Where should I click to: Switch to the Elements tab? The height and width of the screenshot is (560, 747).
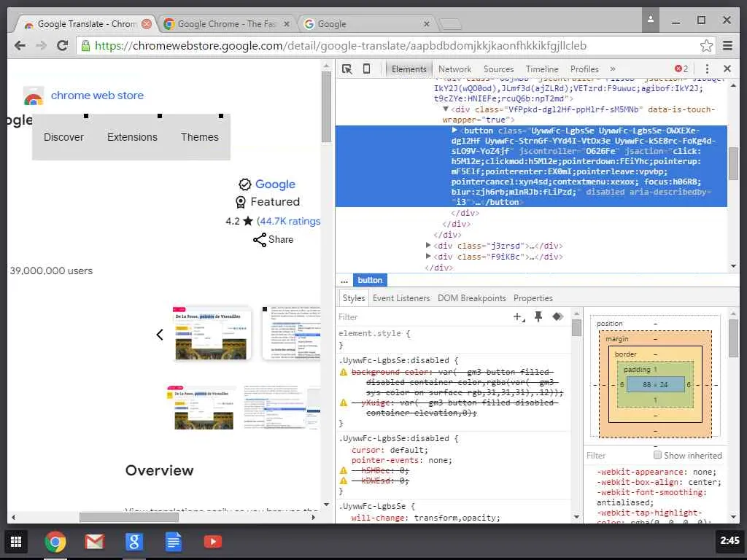pyautogui.click(x=409, y=69)
